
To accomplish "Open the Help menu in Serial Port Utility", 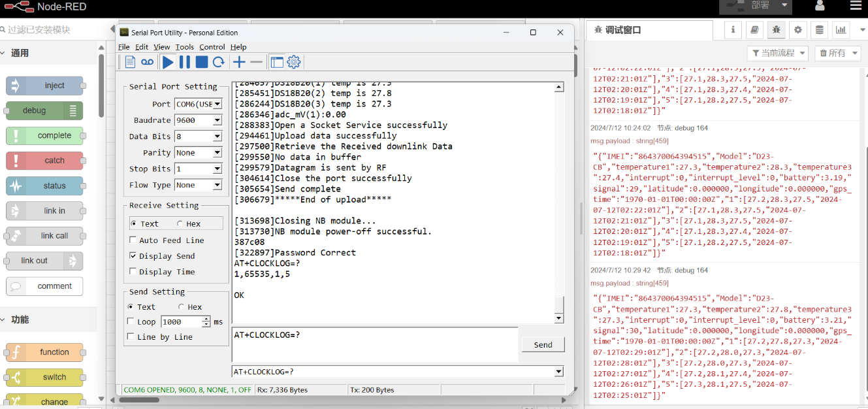I will [238, 47].
